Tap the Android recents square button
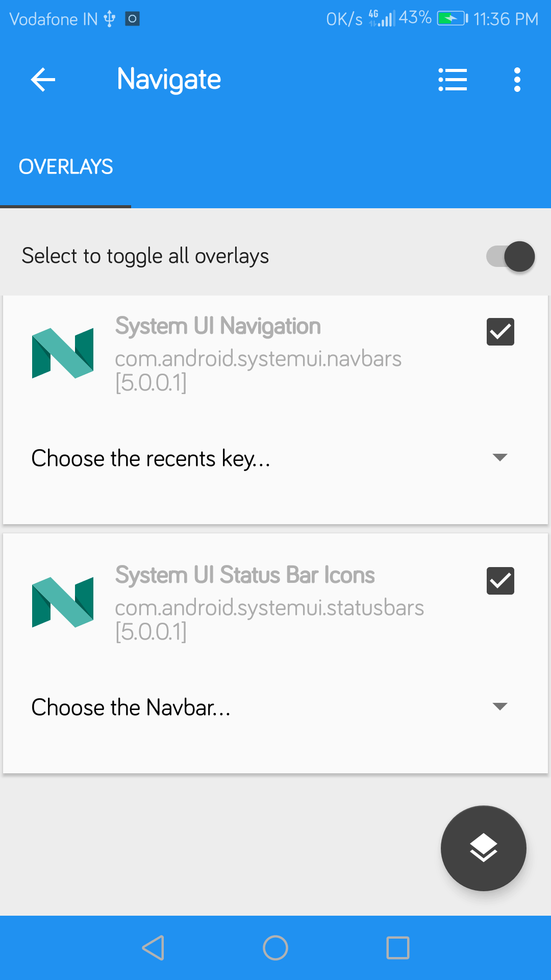Screen dimensions: 551x980 398,948
